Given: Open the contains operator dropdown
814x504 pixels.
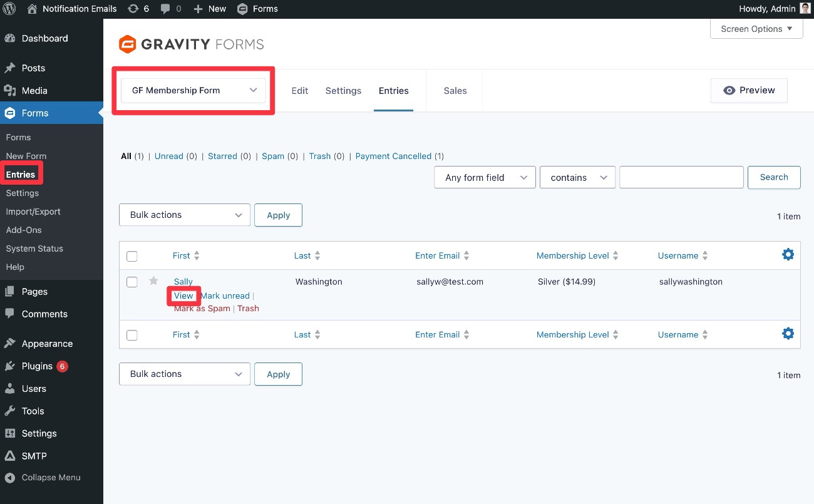Looking at the screenshot, I should [x=577, y=177].
